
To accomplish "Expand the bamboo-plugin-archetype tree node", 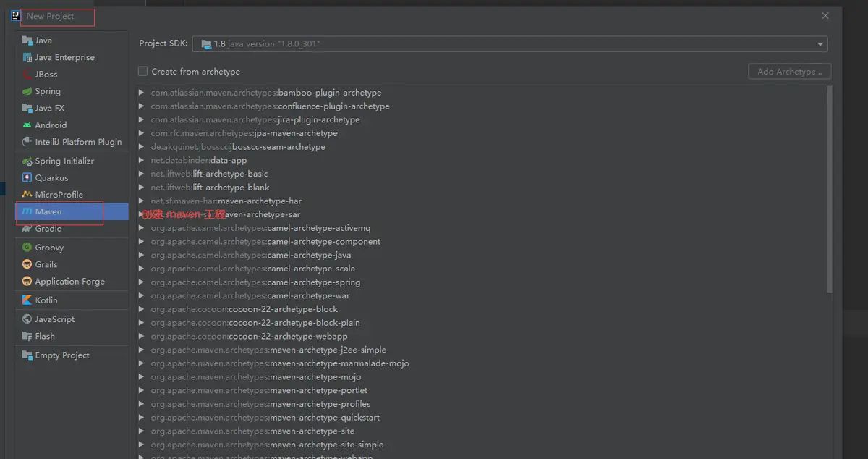I will 142,93.
